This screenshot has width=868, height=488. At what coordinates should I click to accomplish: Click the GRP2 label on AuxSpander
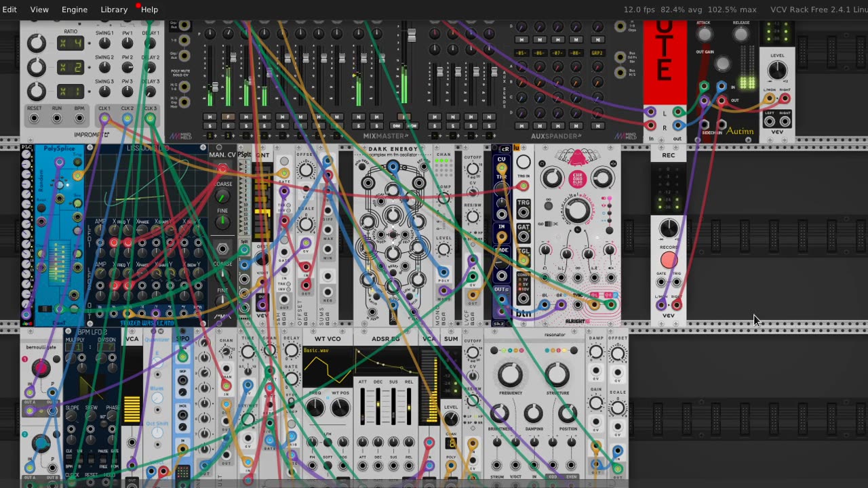(x=597, y=52)
